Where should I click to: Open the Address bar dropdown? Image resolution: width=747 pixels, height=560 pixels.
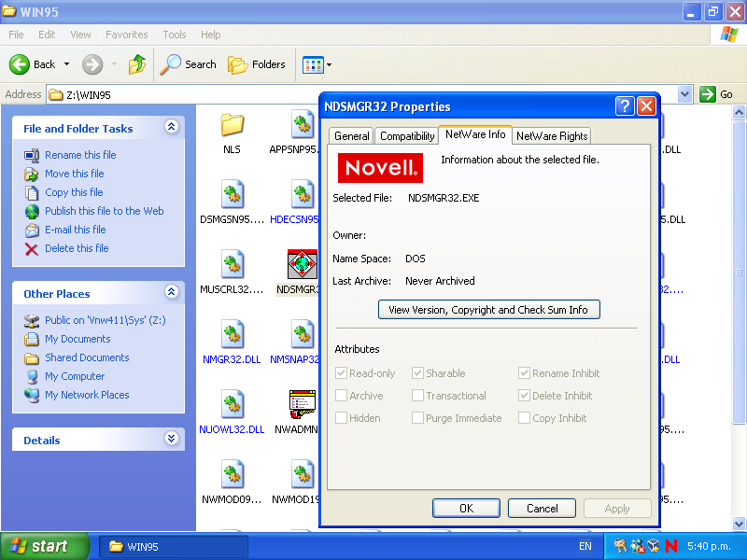click(684, 94)
